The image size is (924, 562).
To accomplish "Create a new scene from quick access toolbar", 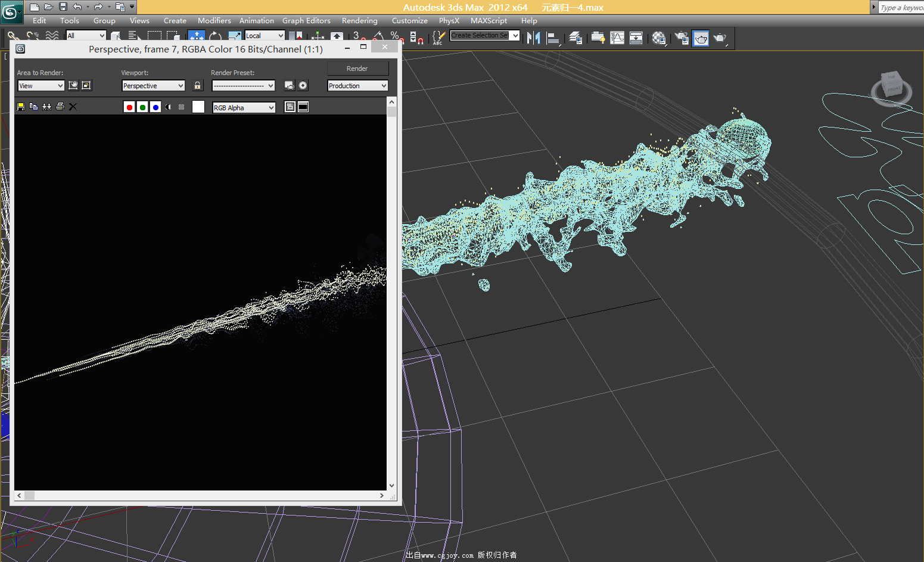I will tap(34, 7).
